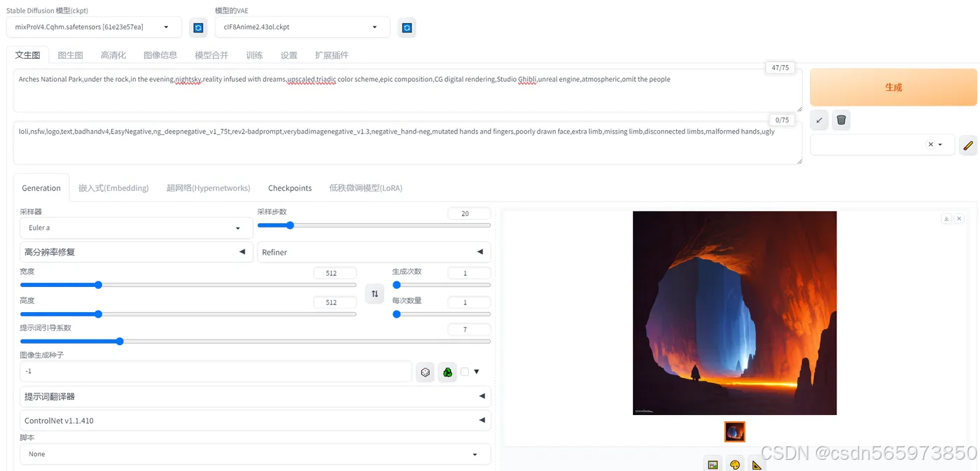Screen dimensions: 980x471
Task: Adjust the 提示词引导系数 slider
Action: (x=255, y=342)
